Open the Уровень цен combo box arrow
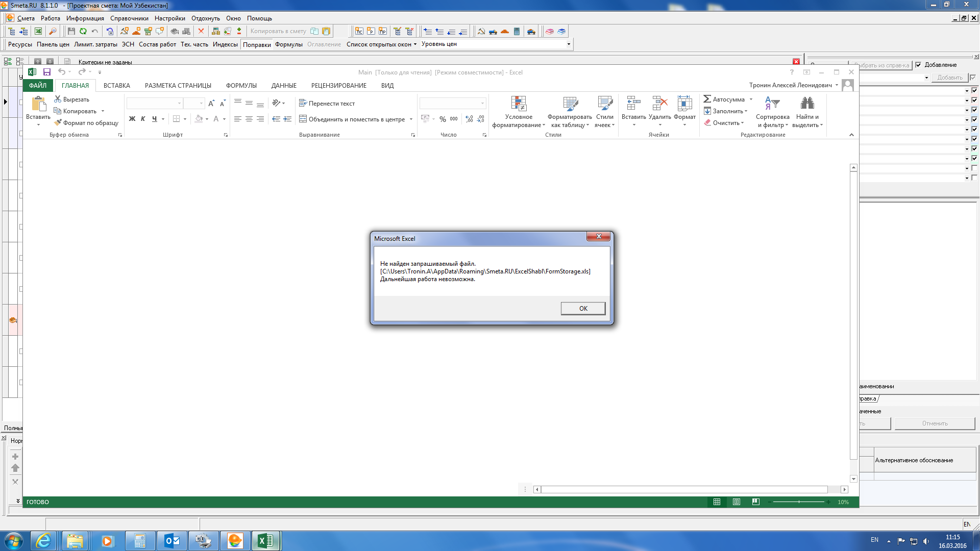Image resolution: width=980 pixels, height=551 pixels. (x=569, y=44)
